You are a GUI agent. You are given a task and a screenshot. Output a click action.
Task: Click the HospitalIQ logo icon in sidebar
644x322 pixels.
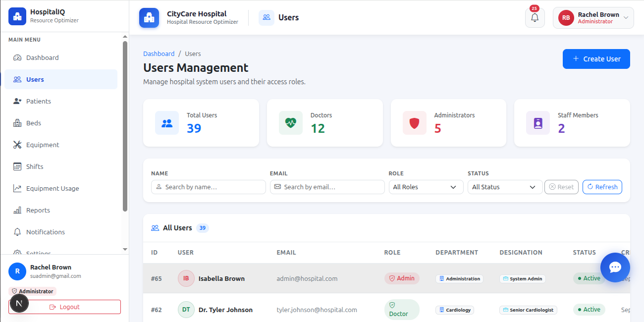point(17,16)
